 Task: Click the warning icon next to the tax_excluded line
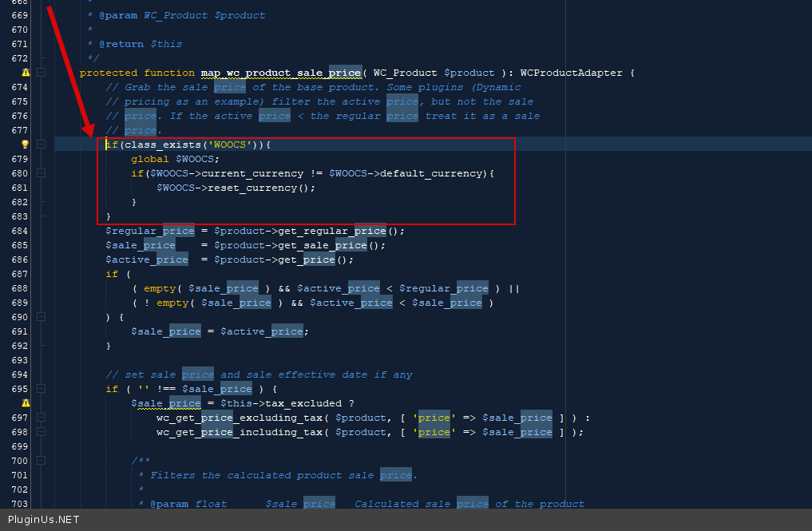tap(26, 403)
